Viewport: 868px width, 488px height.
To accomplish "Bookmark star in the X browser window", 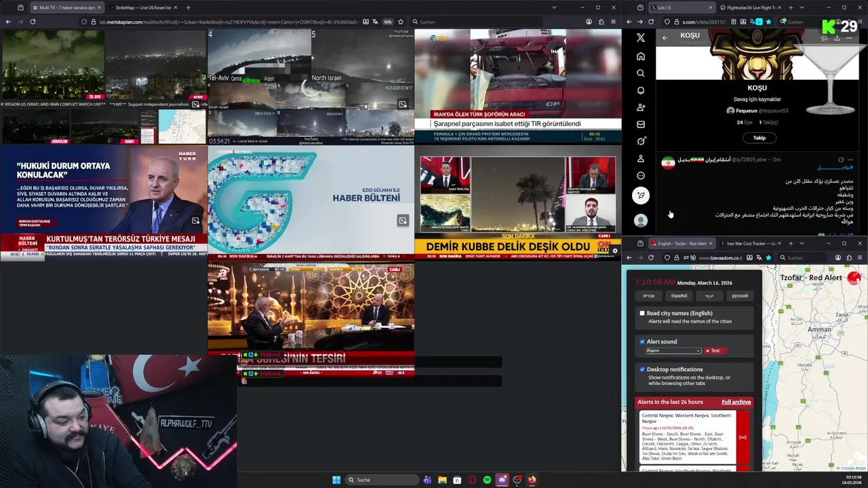I will [x=768, y=22].
